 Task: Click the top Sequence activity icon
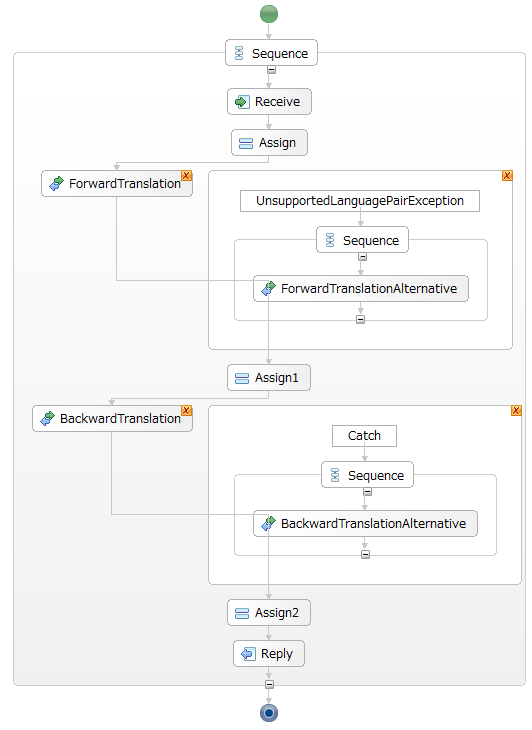[239, 53]
